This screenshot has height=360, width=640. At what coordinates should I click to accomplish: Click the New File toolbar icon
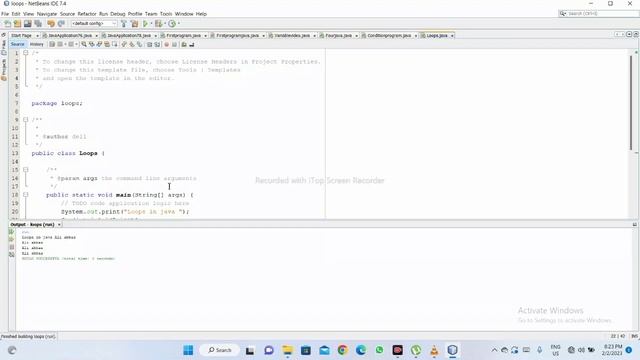pos(7,24)
